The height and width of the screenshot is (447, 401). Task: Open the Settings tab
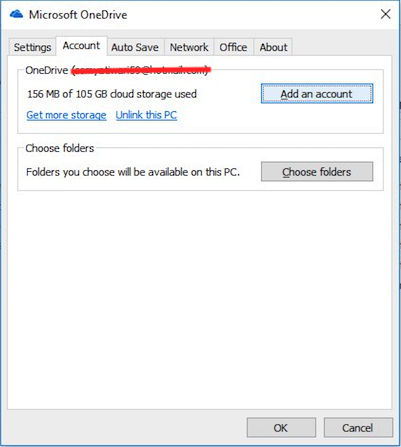coord(32,47)
